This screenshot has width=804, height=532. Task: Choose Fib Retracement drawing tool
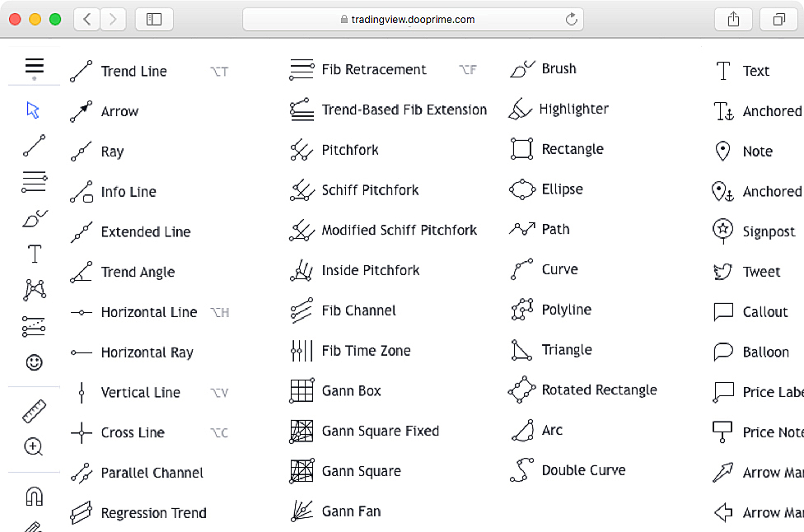373,70
